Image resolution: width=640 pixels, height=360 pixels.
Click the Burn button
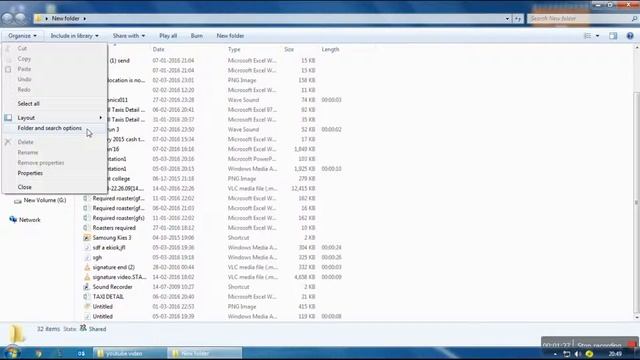[x=197, y=36]
